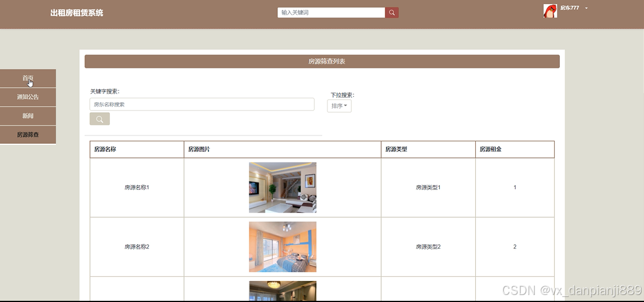
Task: Focus the 房东名称搜索 input field
Action: [202, 105]
